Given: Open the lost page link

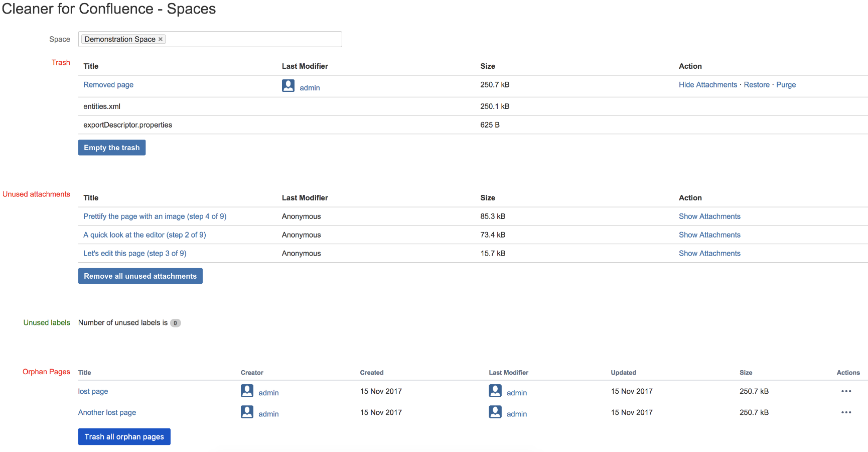Looking at the screenshot, I should (93, 391).
